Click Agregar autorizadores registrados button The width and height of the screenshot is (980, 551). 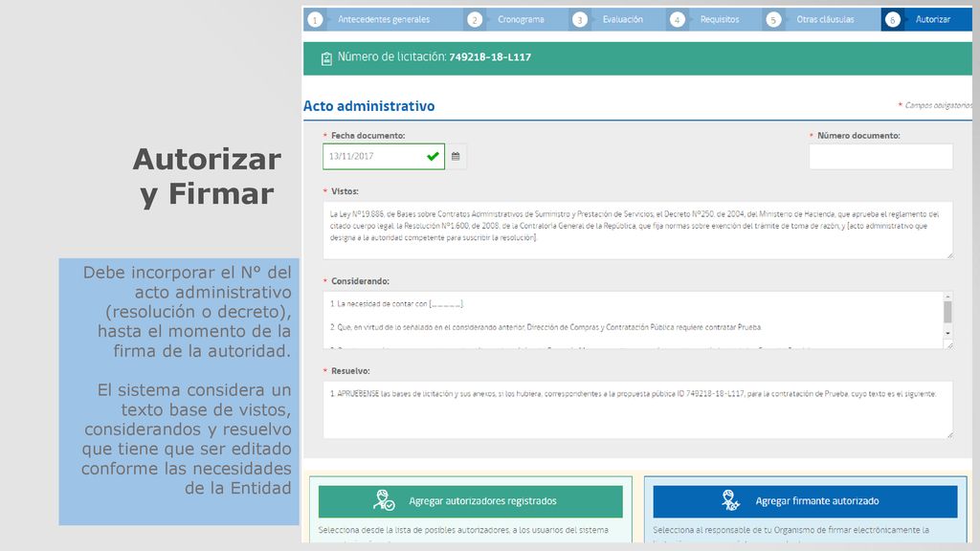click(471, 501)
